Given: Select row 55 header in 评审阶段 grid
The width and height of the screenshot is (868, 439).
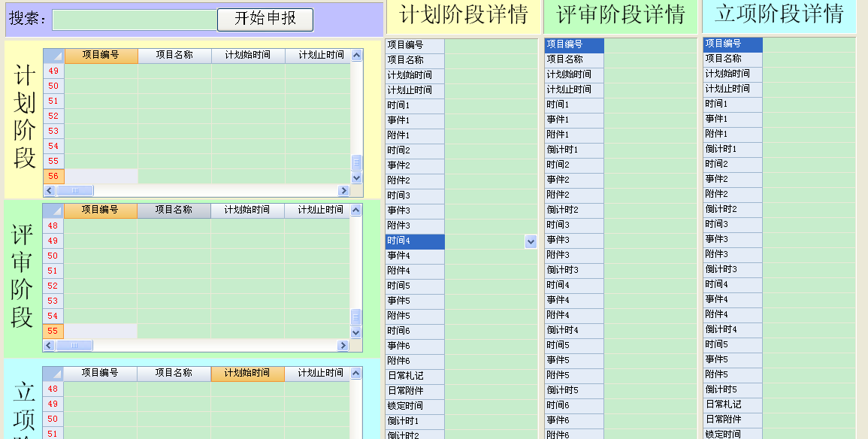Looking at the screenshot, I should [x=53, y=332].
